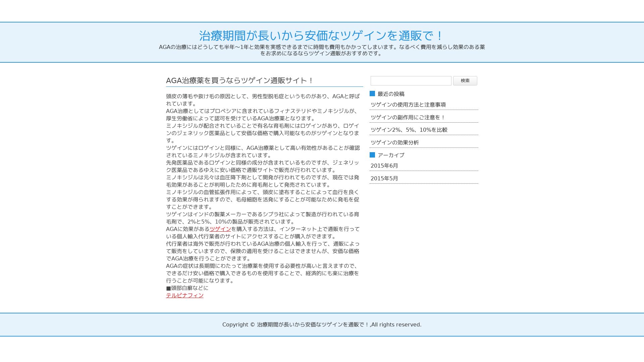Click the アーカイブ section heading

pos(391,155)
